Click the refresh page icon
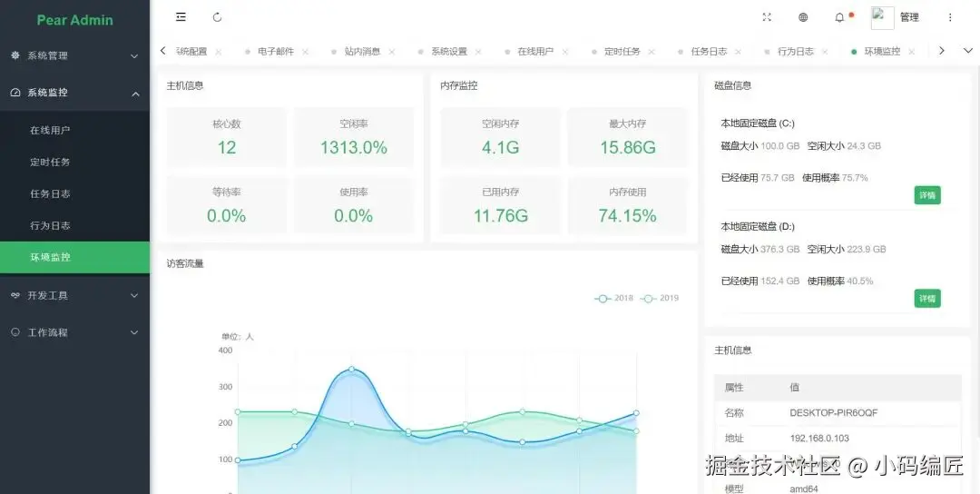 pyautogui.click(x=218, y=17)
